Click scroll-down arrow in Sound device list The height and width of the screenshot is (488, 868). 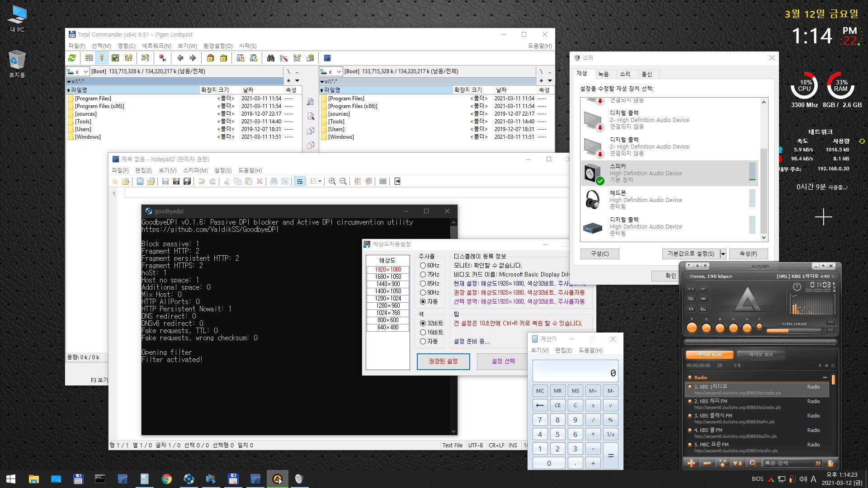point(764,238)
